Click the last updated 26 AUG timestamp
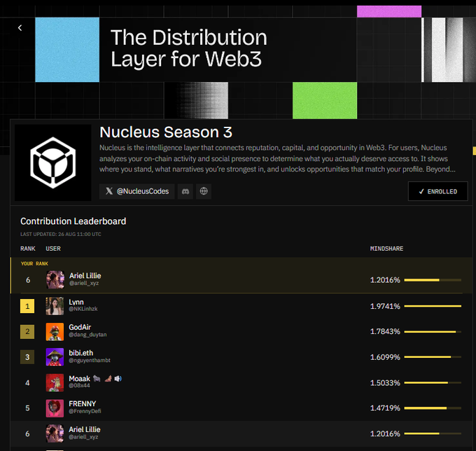The height and width of the screenshot is (451, 476). tap(61, 234)
